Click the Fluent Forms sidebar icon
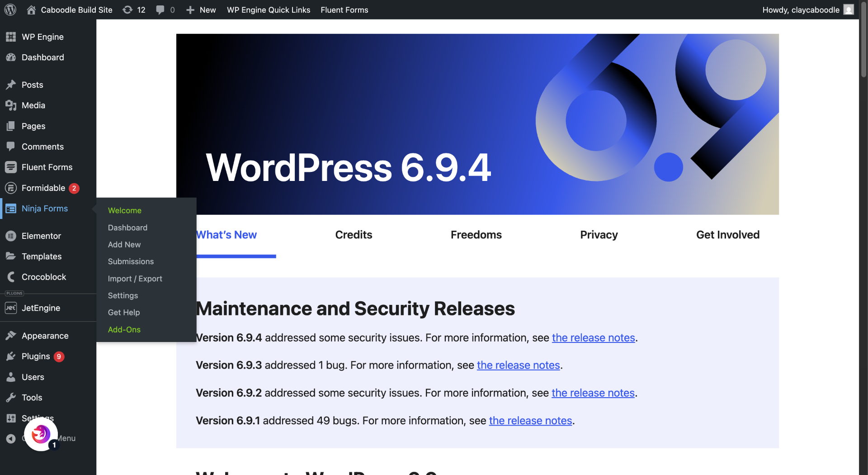Viewport: 868px width, 475px height. pyautogui.click(x=11, y=167)
